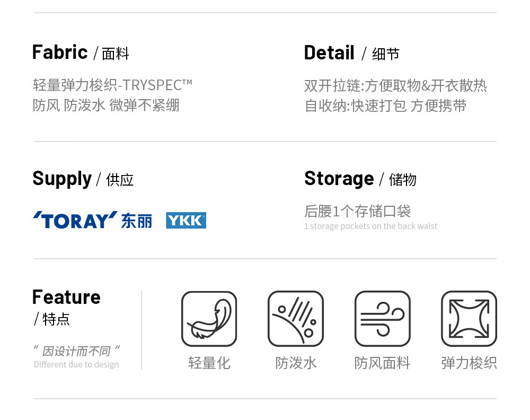Click the windproof fabric wind icon
Image resolution: width=530 pixels, height=420 pixels.
click(382, 319)
